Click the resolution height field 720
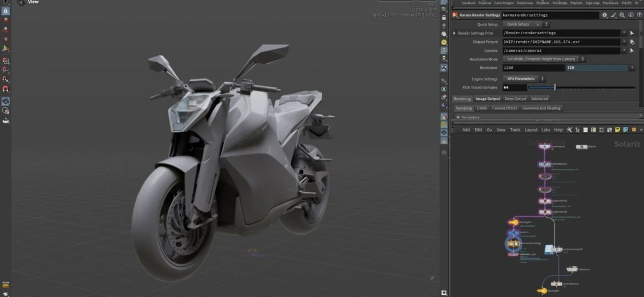This screenshot has height=297, width=644. 597,68
